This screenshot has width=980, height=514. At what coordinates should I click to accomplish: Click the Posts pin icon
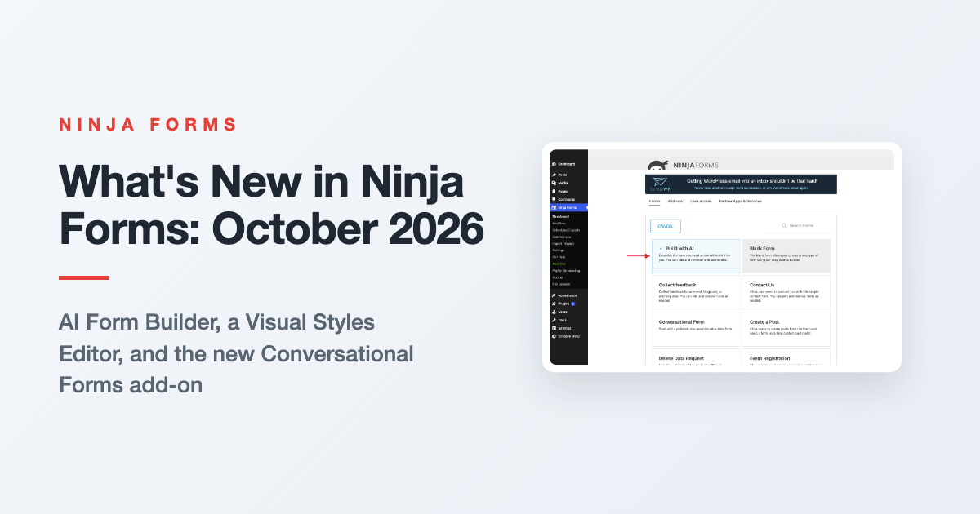point(554,175)
